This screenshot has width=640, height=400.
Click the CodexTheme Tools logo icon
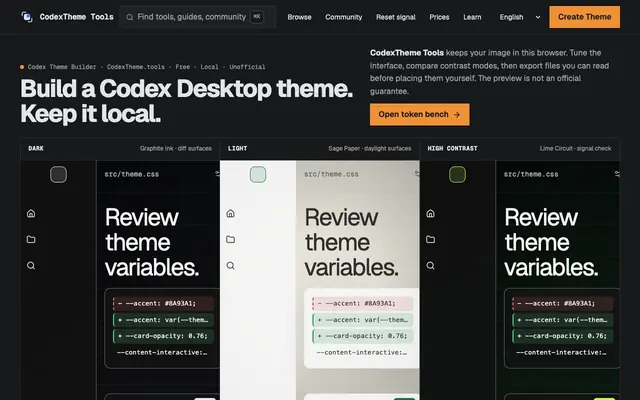tap(27, 17)
